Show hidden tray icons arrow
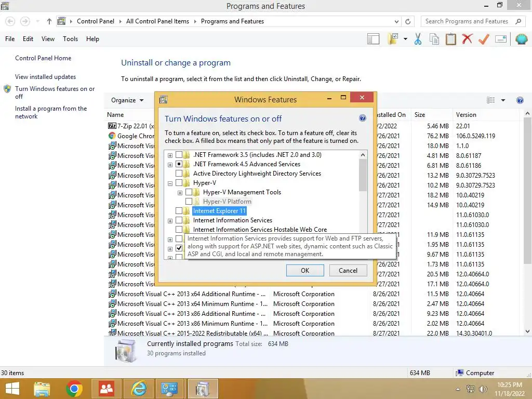This screenshot has height=399, width=532. tap(458, 389)
